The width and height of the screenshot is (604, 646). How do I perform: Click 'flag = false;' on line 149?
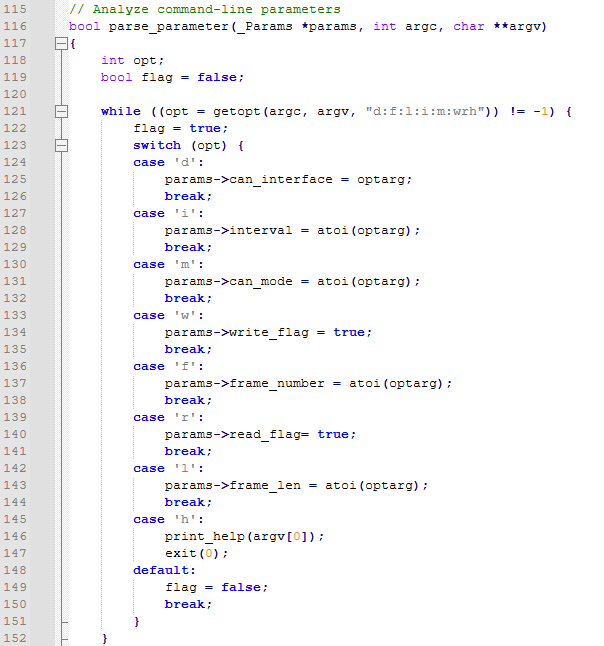click(216, 587)
